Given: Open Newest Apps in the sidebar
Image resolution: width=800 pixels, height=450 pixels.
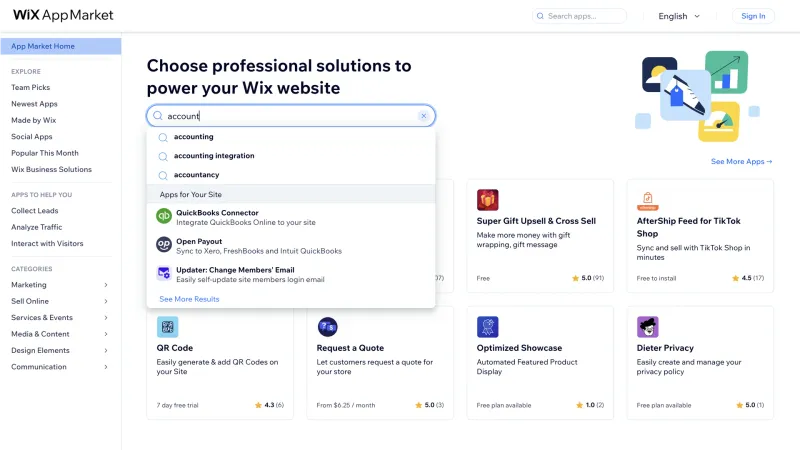Looking at the screenshot, I should click(x=34, y=104).
